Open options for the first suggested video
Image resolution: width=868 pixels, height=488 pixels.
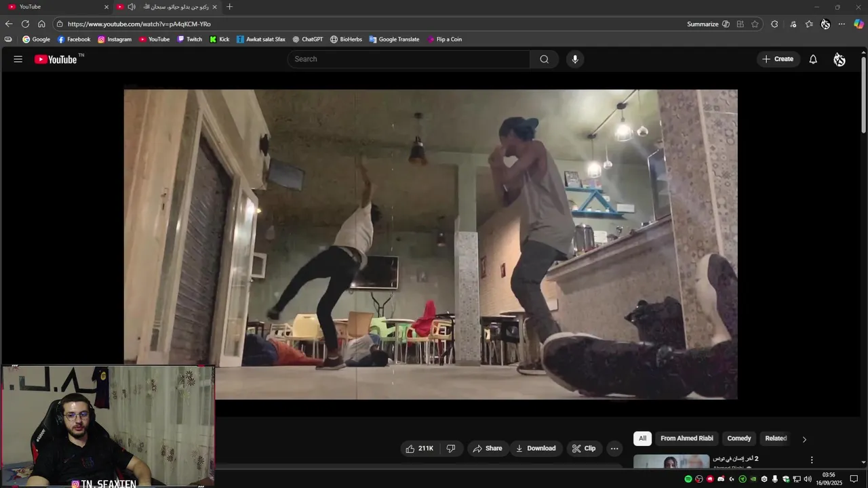(x=812, y=460)
